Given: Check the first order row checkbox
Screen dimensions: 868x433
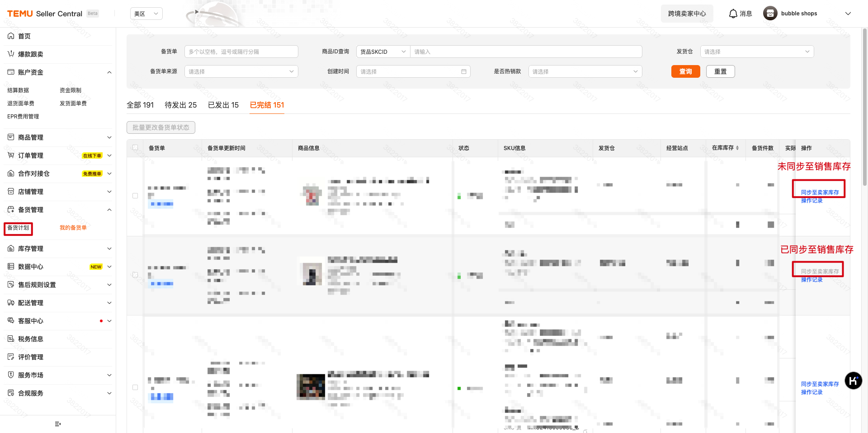Looking at the screenshot, I should coord(135,196).
